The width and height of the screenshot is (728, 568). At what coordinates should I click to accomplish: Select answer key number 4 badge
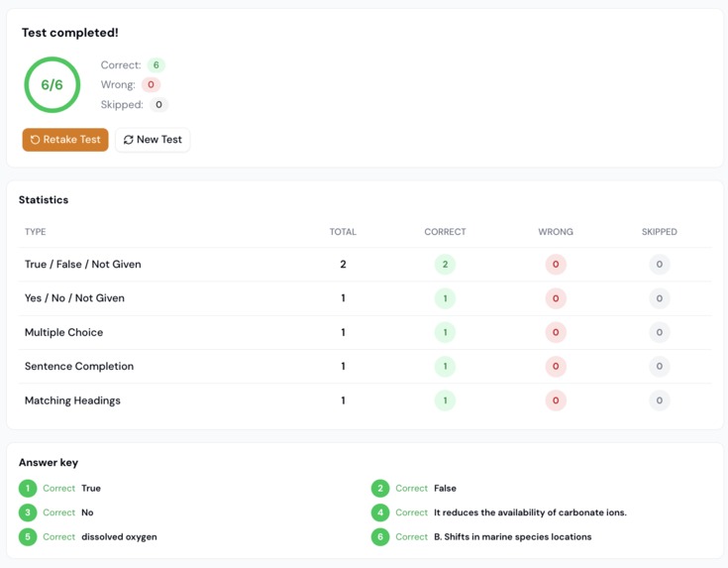click(380, 512)
